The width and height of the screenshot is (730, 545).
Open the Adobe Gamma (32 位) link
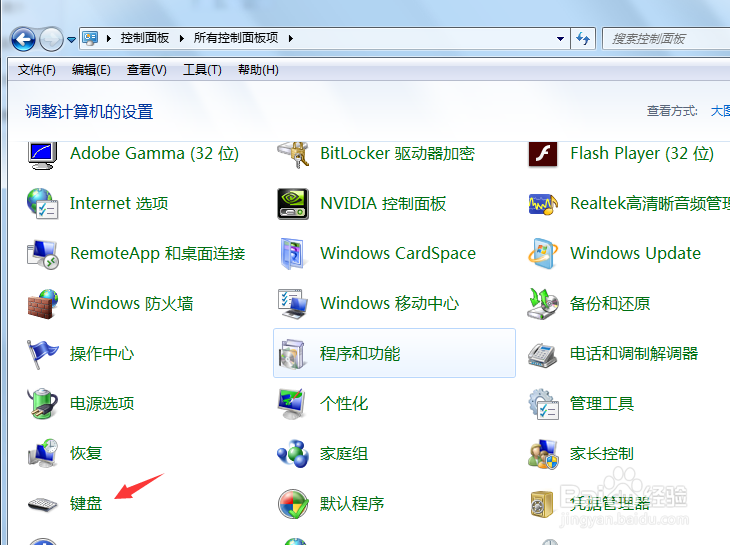click(x=154, y=154)
